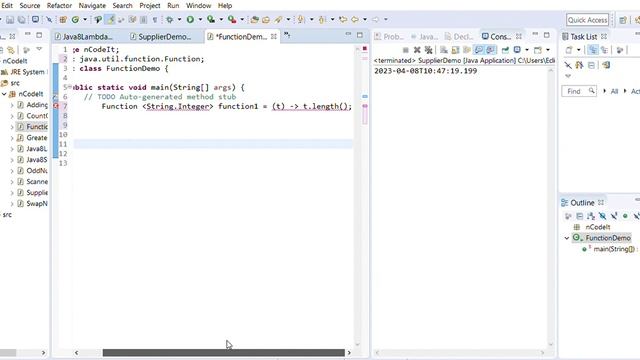Click the Open Perspective icon
The height and width of the screenshot is (360, 640).
(x=623, y=20)
